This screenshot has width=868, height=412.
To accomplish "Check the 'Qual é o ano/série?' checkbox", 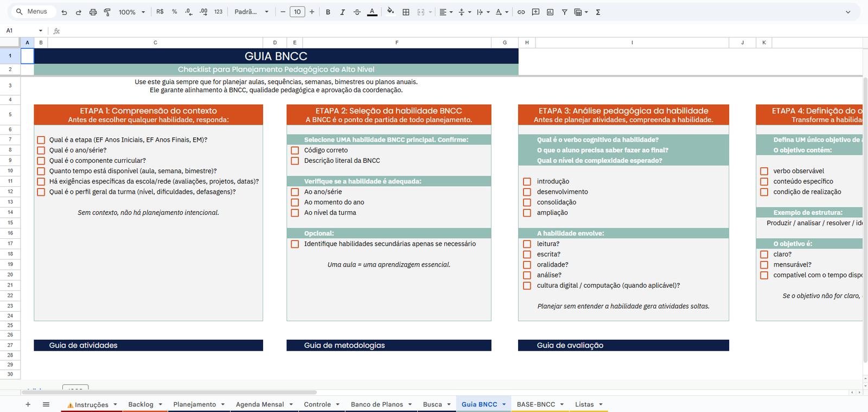I will click(x=41, y=150).
